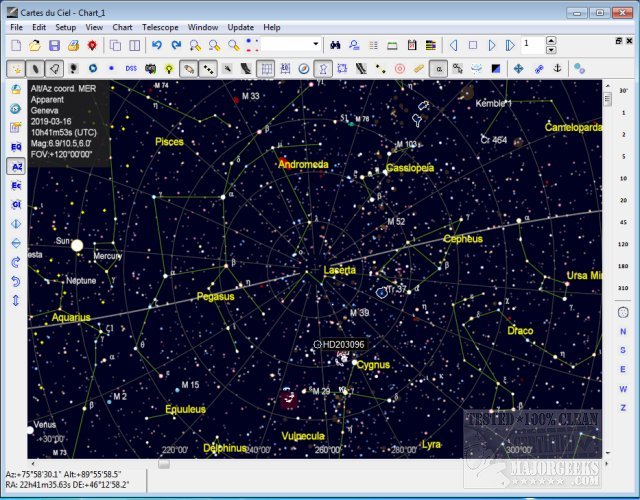Switch to Gl galactic coordinates

[x=16, y=204]
